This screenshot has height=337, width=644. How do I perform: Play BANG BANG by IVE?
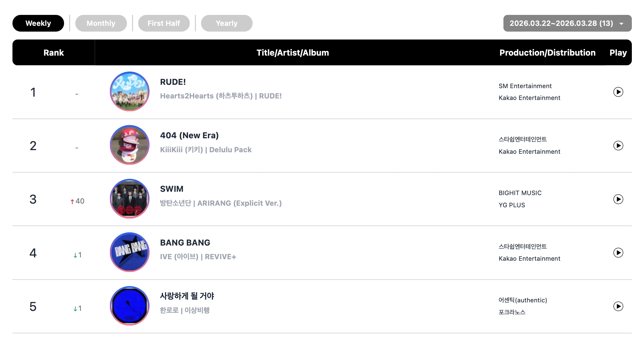tap(618, 253)
